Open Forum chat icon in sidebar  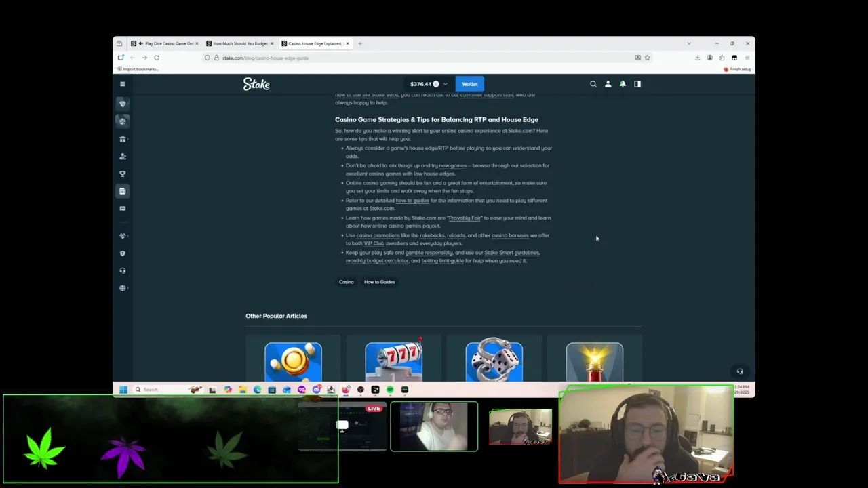(123, 209)
